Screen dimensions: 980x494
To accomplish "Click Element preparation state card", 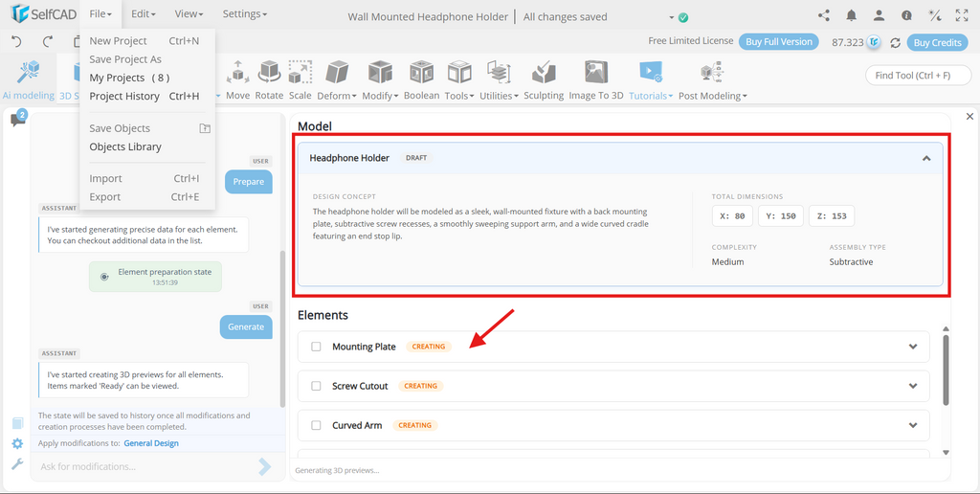I will 155,277.
